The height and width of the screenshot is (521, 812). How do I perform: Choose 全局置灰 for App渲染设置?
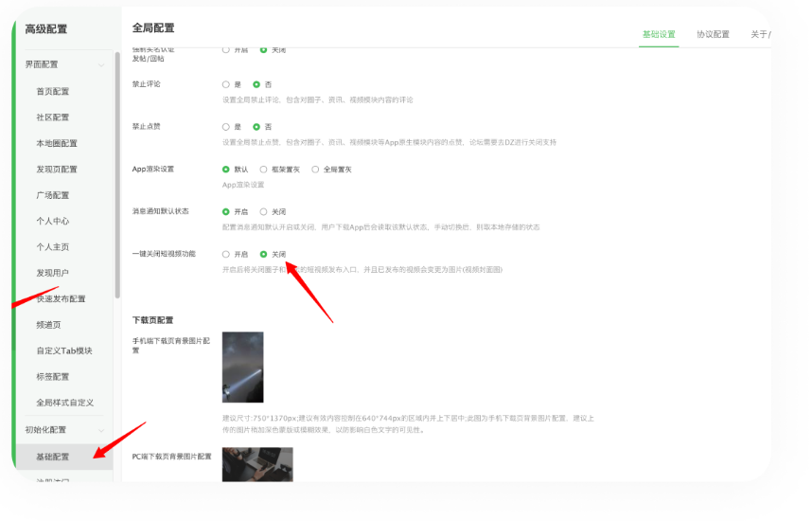315,170
